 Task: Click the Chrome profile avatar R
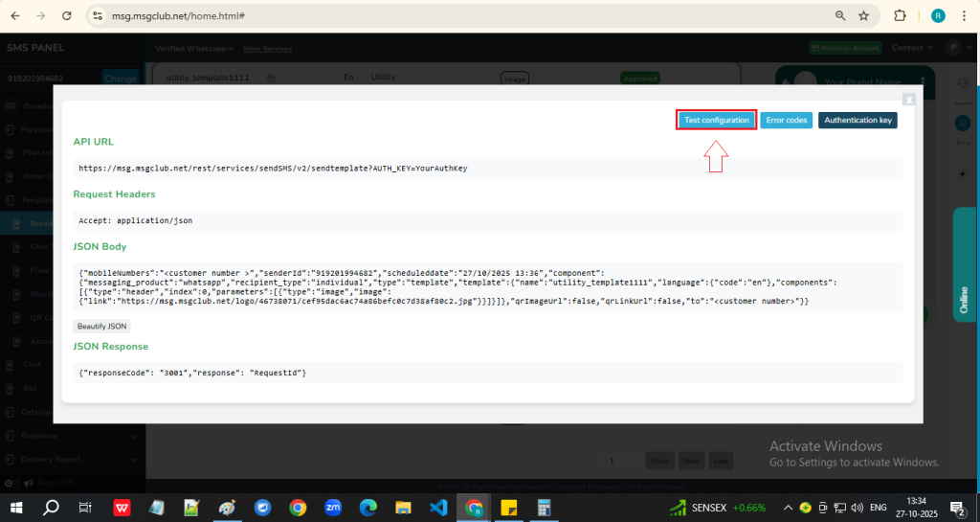click(938, 16)
